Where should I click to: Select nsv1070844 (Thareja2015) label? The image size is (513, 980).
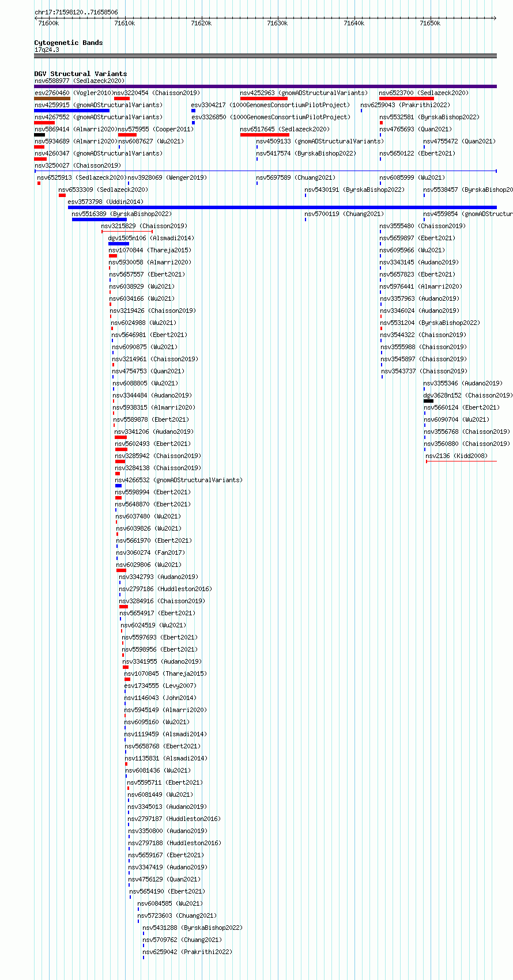point(150,251)
